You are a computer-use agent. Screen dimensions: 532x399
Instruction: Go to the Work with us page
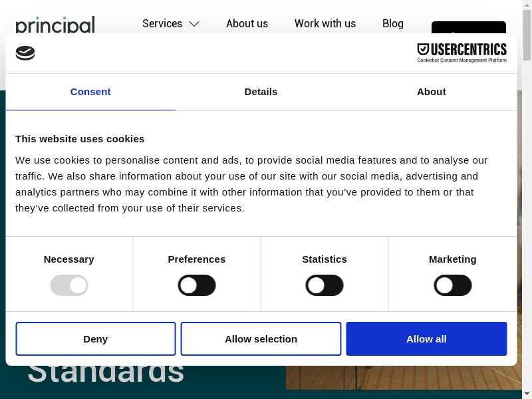325,23
